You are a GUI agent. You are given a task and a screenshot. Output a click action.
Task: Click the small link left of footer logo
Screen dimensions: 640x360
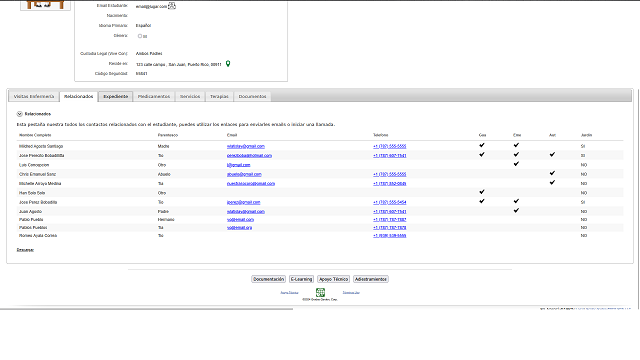[x=289, y=293]
